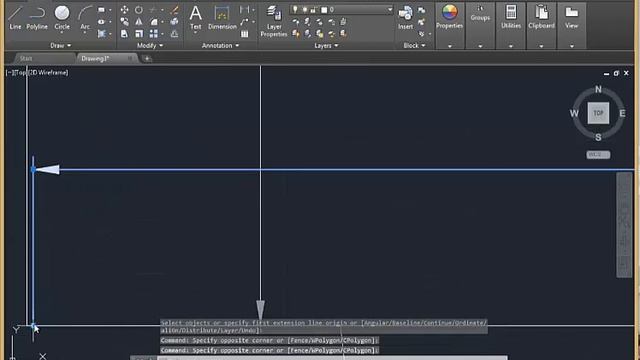Activate the Copy tool

tap(124, 21)
